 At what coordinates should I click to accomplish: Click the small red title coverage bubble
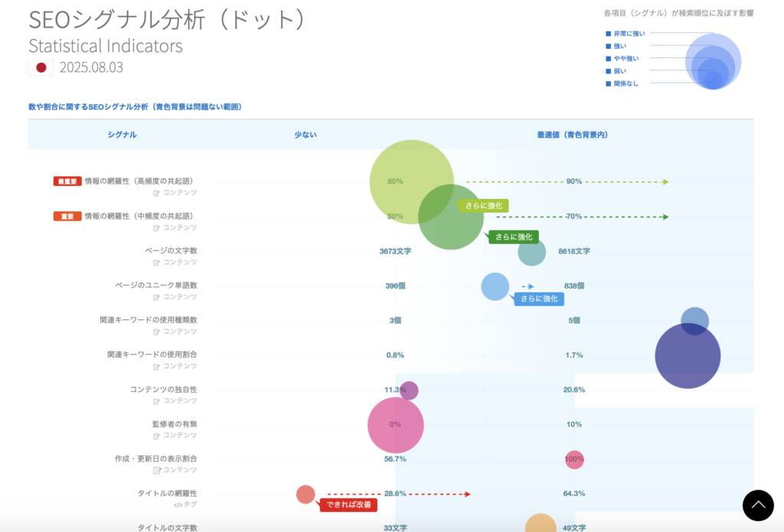click(x=305, y=494)
